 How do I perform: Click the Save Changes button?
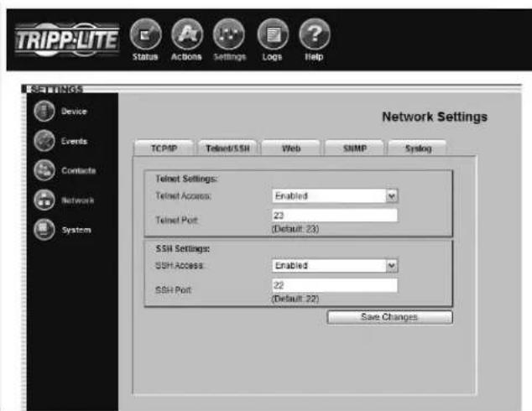(390, 317)
